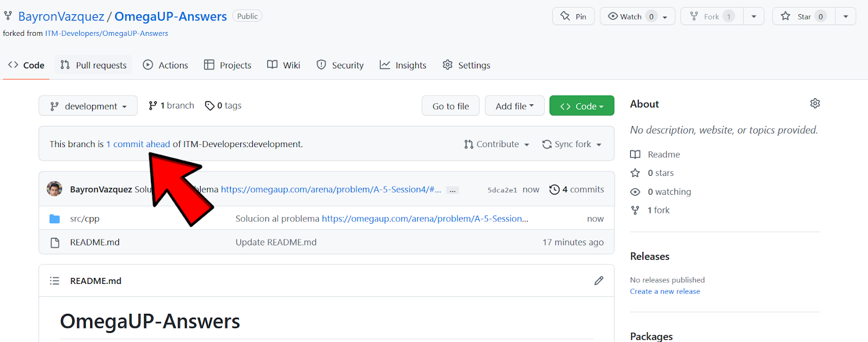
Task: Click BayronVazquez avatar in commit row
Action: [54, 189]
